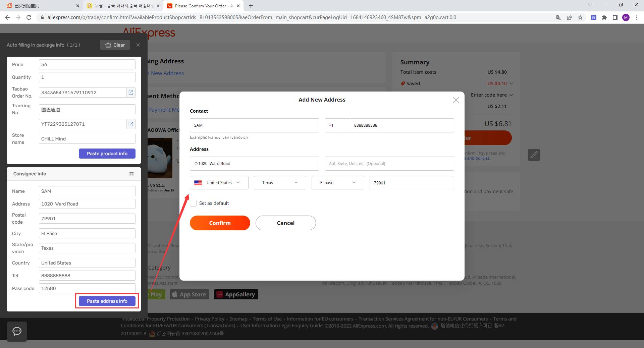This screenshot has width=644, height=348.
Task: Toggle the browser side panel icon
Action: 615,17
